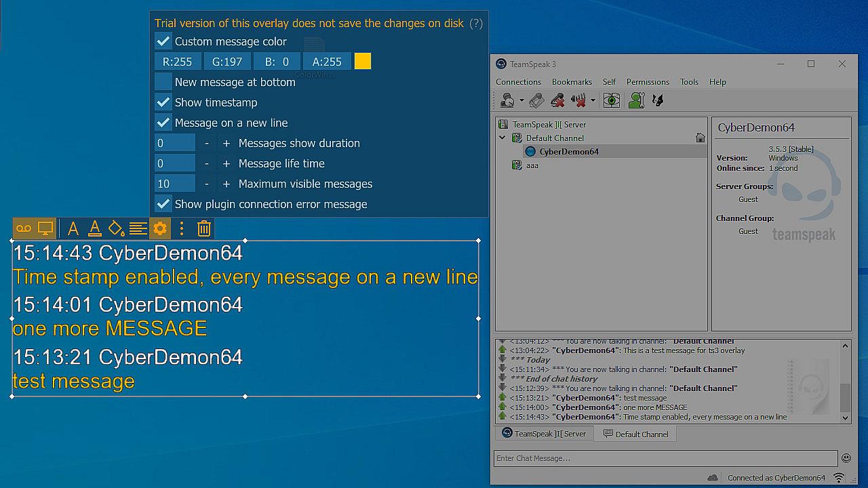Screen dimensions: 868x488
Task: Open the connect icon dropdown arrow
Action: pos(521,101)
